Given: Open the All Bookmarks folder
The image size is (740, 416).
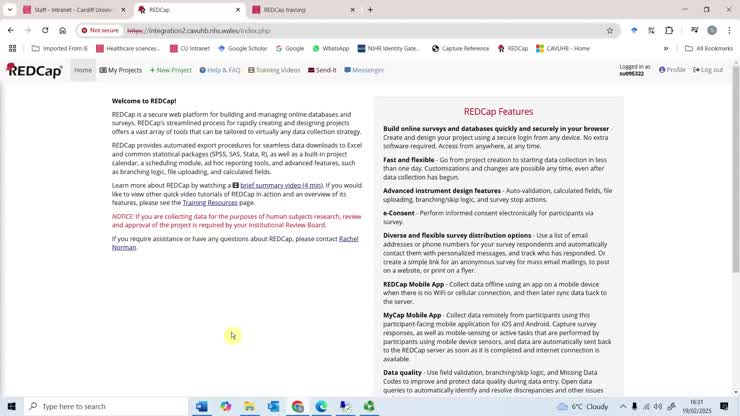Looking at the screenshot, I should [709, 48].
